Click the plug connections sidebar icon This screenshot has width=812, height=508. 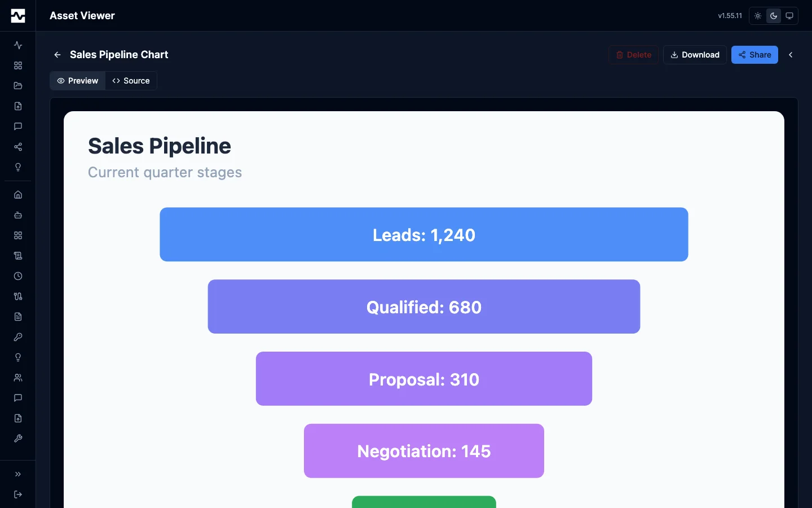(18, 296)
